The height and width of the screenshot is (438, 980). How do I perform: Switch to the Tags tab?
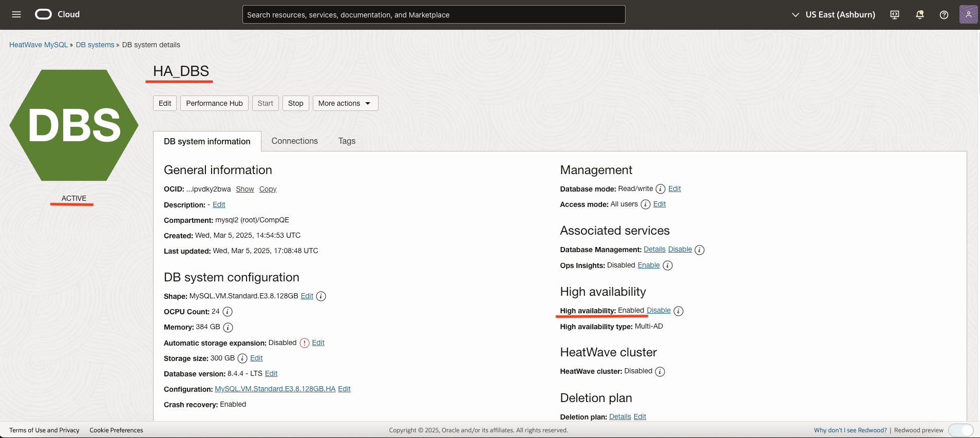pyautogui.click(x=347, y=141)
